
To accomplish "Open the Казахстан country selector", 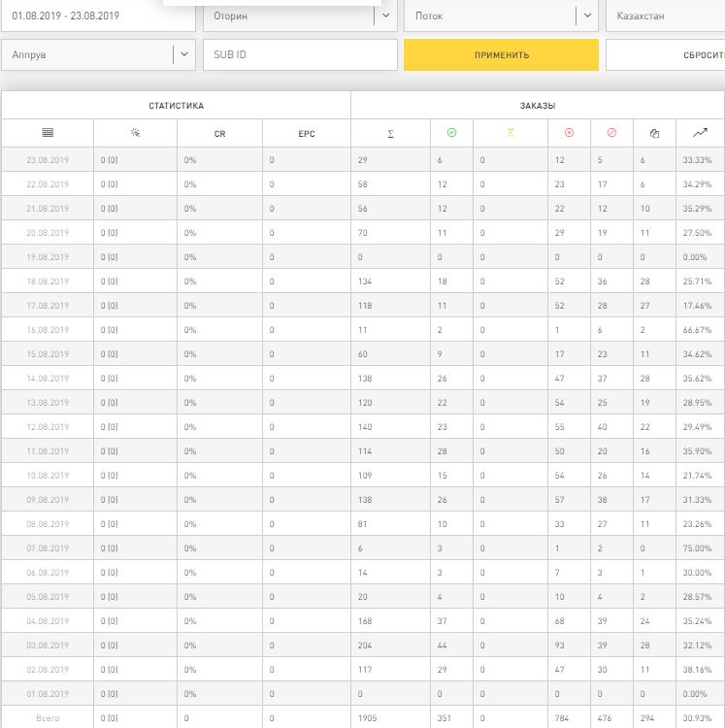I will pos(665,16).
